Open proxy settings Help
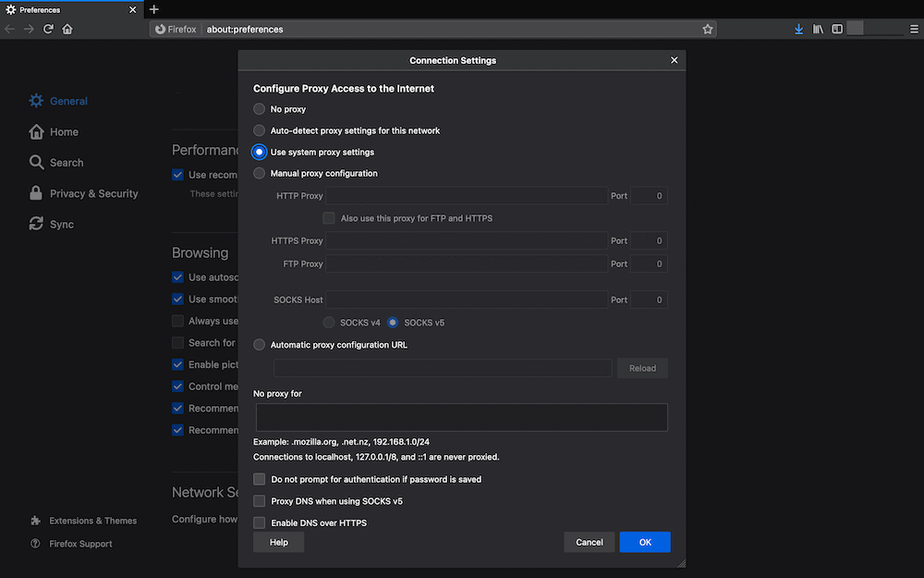Screen dimensions: 924x578 click(278, 542)
